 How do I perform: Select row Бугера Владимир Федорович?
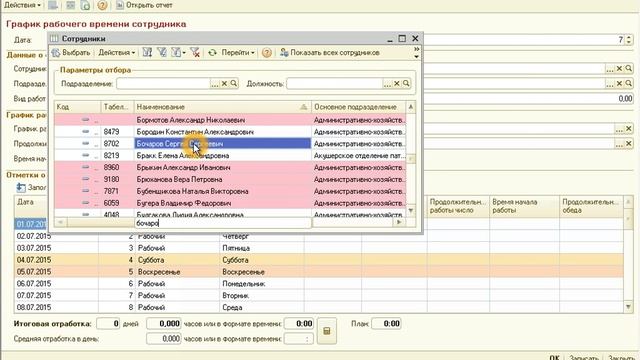coord(231,203)
